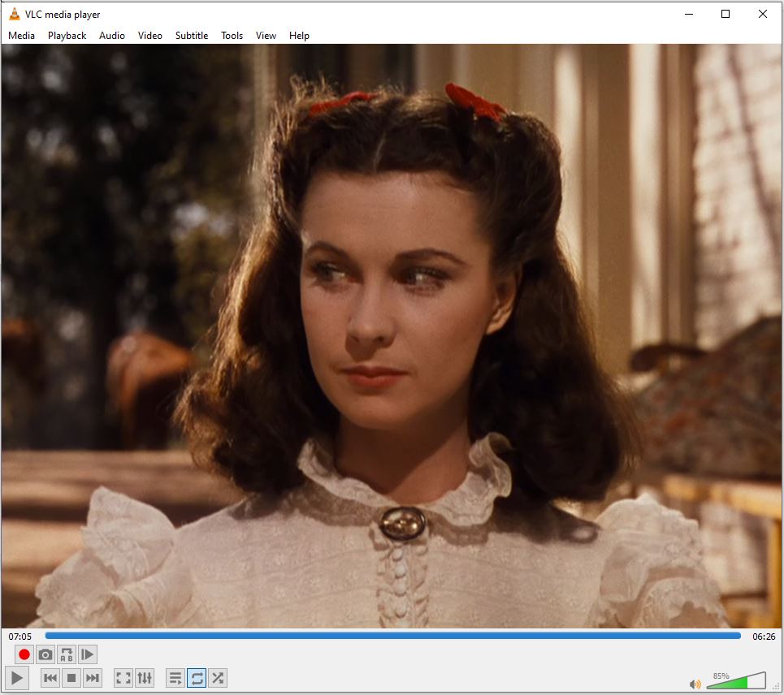Open the Audio menu
The width and height of the screenshot is (784, 695).
[x=112, y=36]
